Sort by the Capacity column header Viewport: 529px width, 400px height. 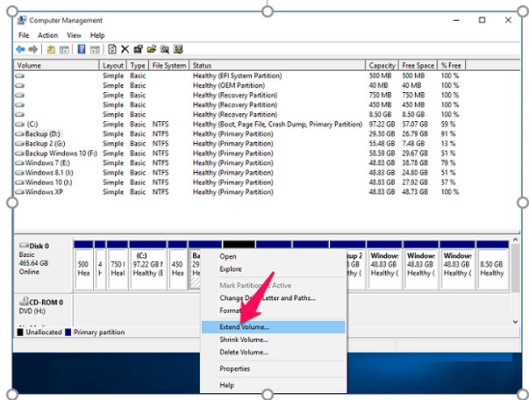tap(382, 65)
